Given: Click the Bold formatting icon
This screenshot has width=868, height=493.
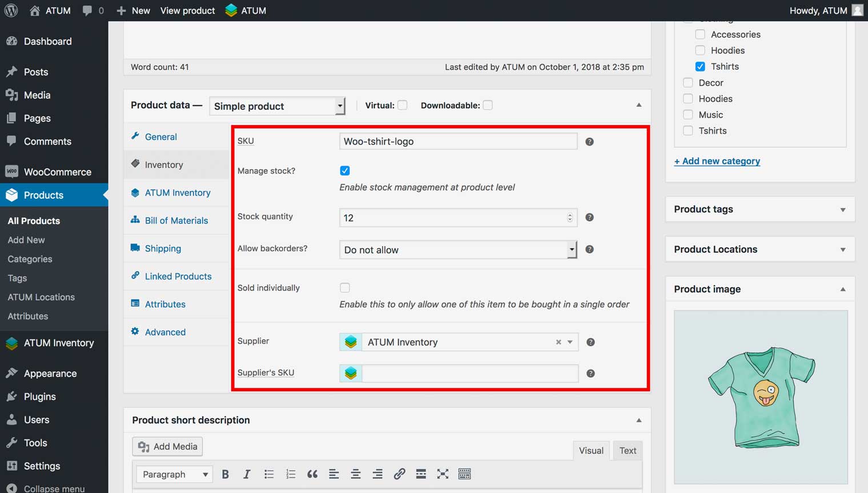Looking at the screenshot, I should click(x=226, y=474).
